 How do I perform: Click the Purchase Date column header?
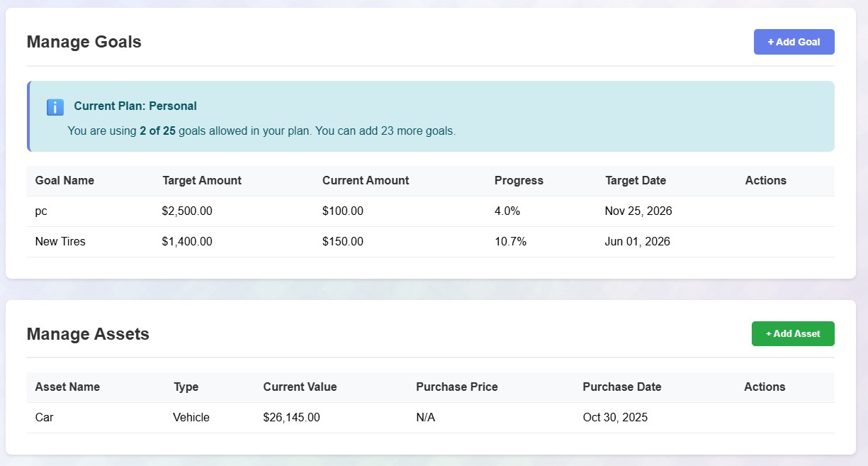pos(621,387)
